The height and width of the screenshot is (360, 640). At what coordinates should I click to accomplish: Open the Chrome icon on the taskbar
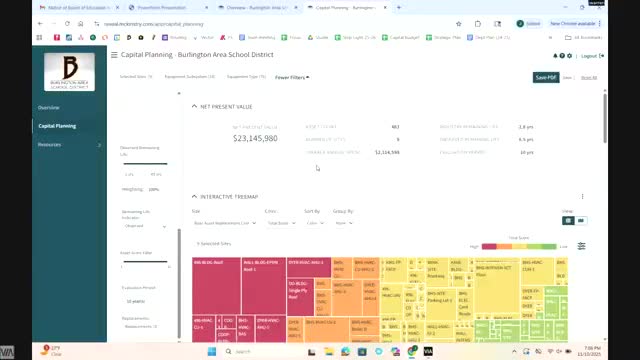tap(412, 351)
